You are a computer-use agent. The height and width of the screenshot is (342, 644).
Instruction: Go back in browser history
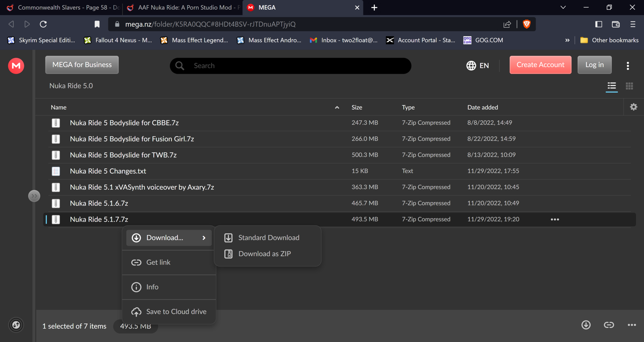pos(11,24)
